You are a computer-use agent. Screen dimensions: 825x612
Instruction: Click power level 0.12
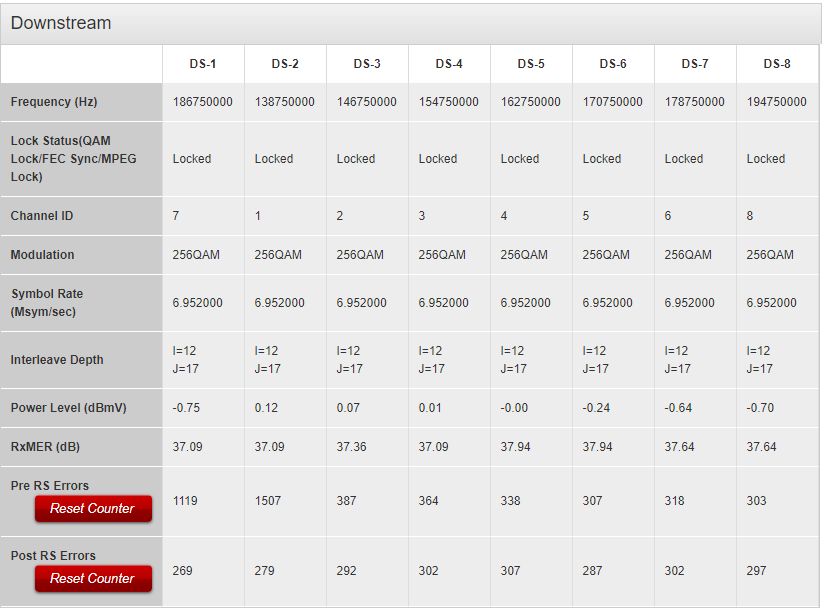[266, 408]
